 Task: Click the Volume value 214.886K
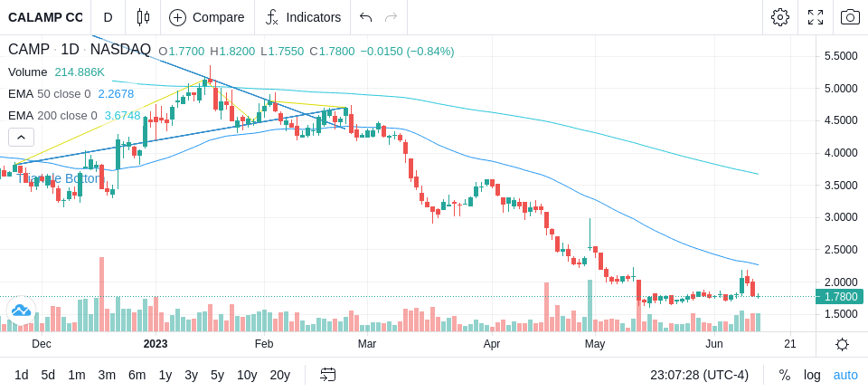80,72
